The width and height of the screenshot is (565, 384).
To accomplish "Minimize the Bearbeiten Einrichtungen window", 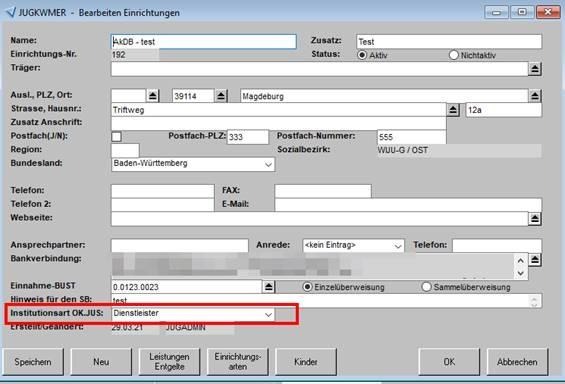I will pyautogui.click(x=497, y=12).
